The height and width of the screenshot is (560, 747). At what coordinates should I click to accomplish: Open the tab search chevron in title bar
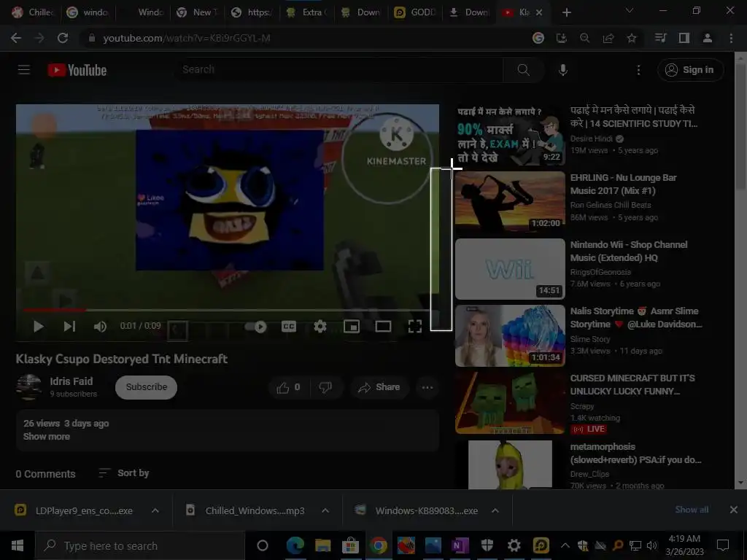(x=629, y=10)
